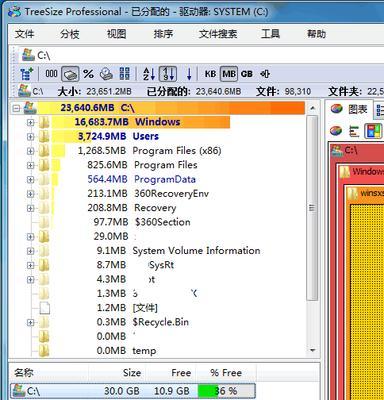Toggle the KB size unit button

210,74
